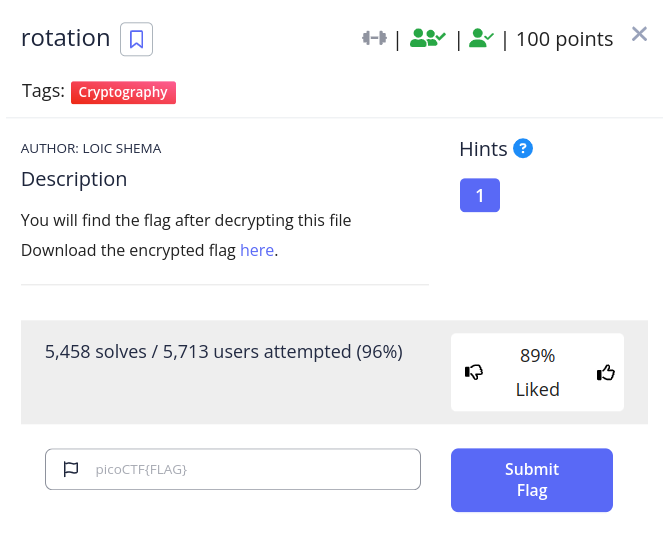Open the Hints help question mark
The width and height of the screenshot is (671, 537).
pyautogui.click(x=523, y=148)
